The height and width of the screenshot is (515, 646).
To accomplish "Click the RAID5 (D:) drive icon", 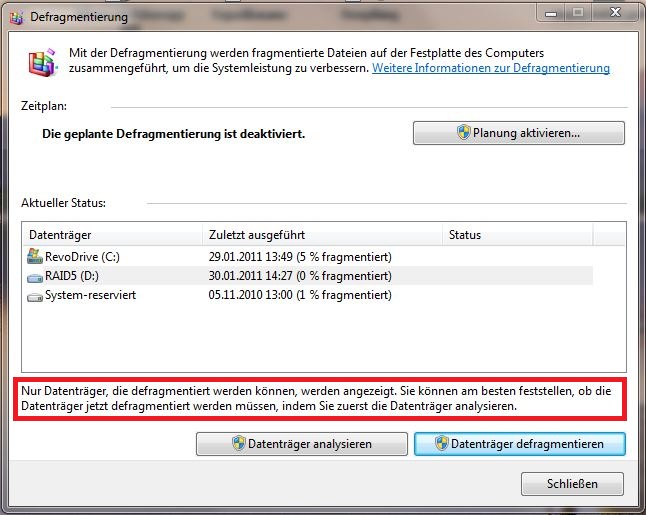I will tap(35, 278).
